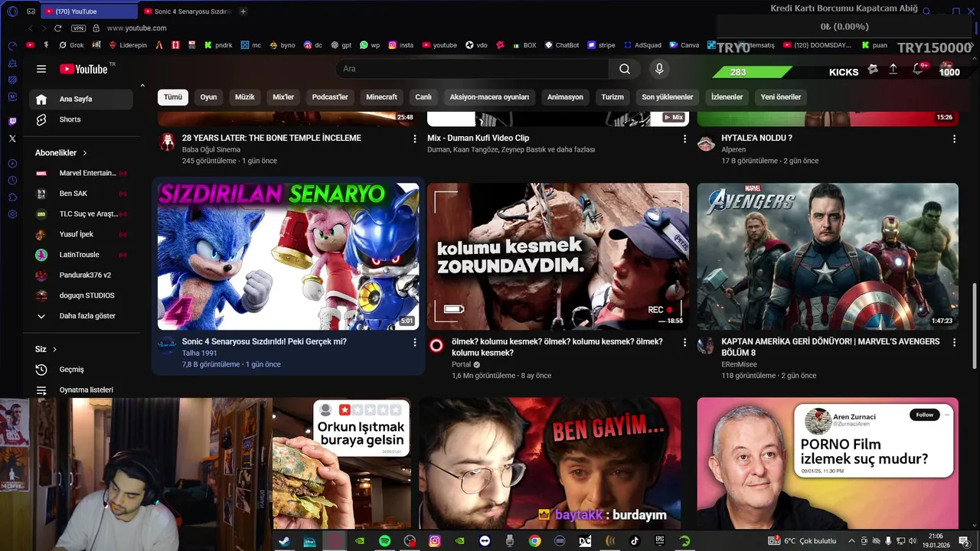Open TikTok from the taskbar

pyautogui.click(x=635, y=541)
